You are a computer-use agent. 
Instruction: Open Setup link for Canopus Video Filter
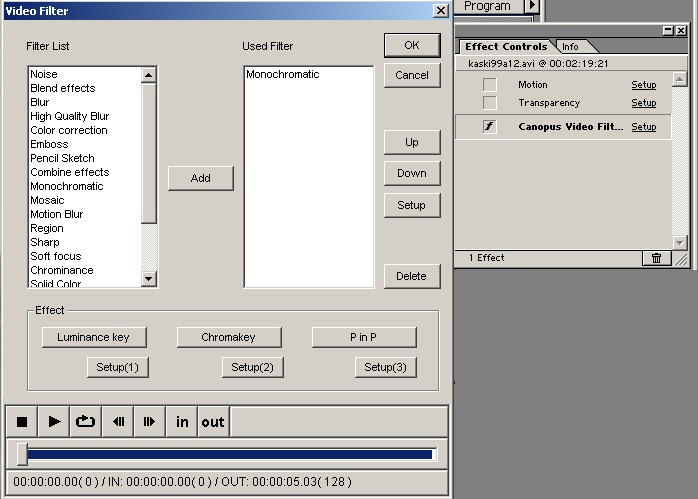click(x=644, y=127)
